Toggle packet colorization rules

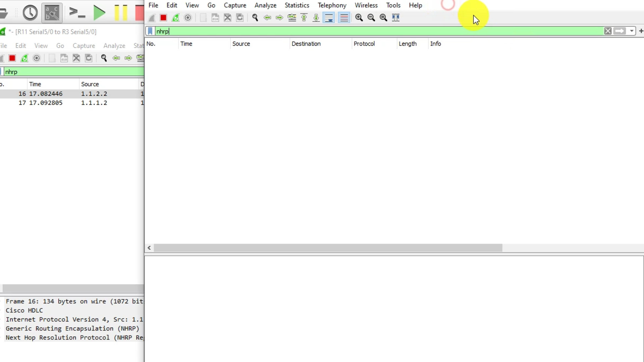tap(344, 18)
